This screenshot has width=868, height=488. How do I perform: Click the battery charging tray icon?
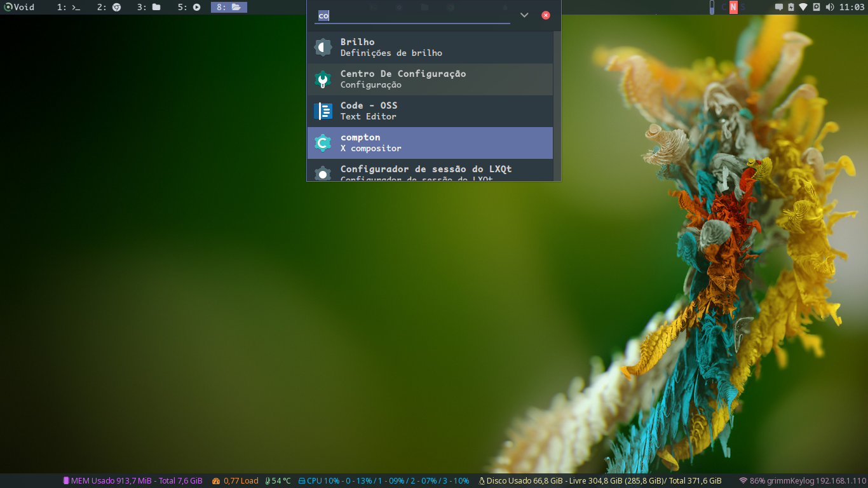coord(791,7)
